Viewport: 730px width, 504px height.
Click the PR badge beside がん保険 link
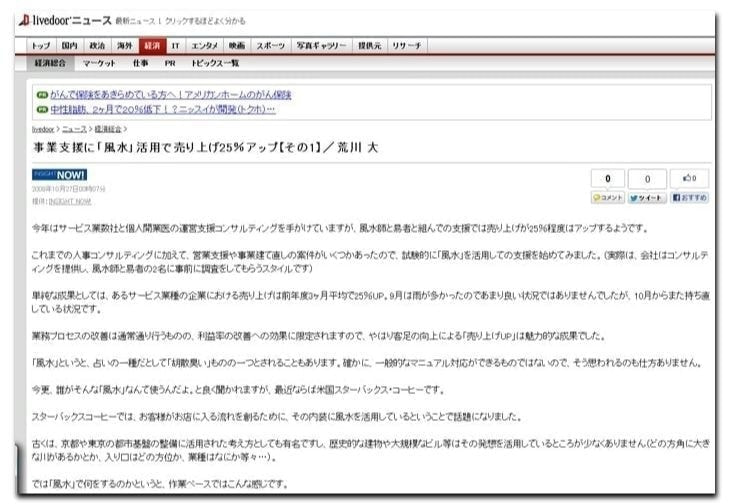pos(42,95)
